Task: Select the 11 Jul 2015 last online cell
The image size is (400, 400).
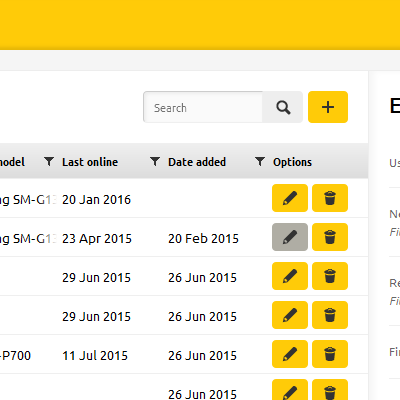Action: [x=95, y=356]
